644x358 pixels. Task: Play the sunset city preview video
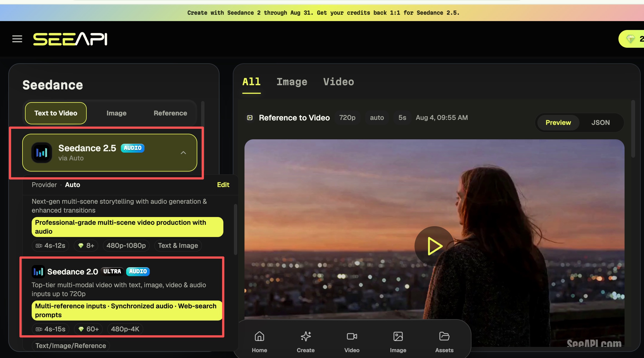coord(434,246)
